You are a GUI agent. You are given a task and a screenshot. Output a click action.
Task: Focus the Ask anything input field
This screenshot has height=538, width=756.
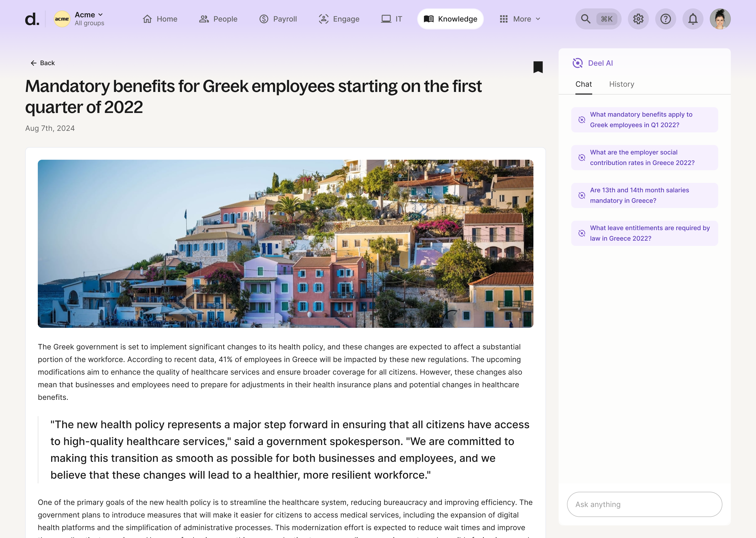pyautogui.click(x=644, y=504)
